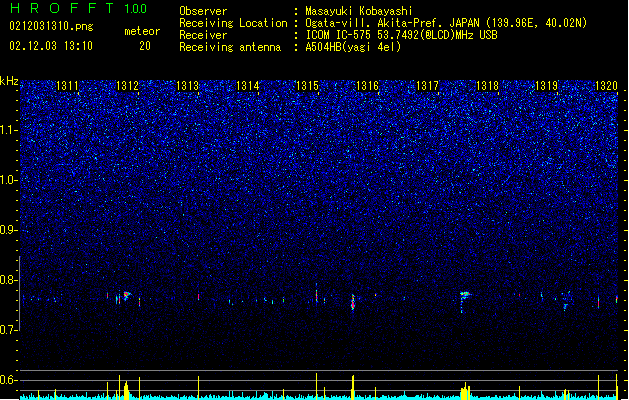Click the 1311 time marker
Viewport: 629px width, 400px height.
point(67,86)
